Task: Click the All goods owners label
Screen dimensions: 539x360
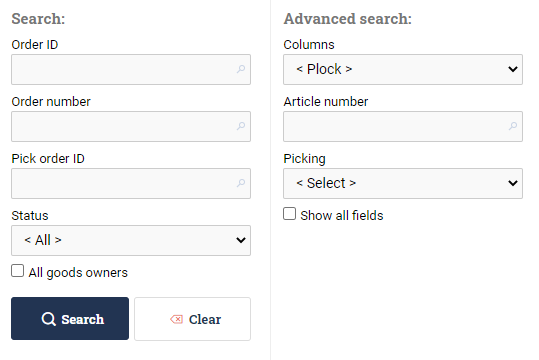Action: tap(78, 273)
